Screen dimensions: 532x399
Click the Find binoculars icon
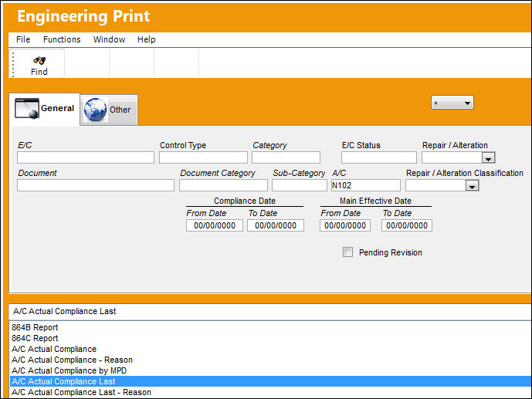(39, 60)
